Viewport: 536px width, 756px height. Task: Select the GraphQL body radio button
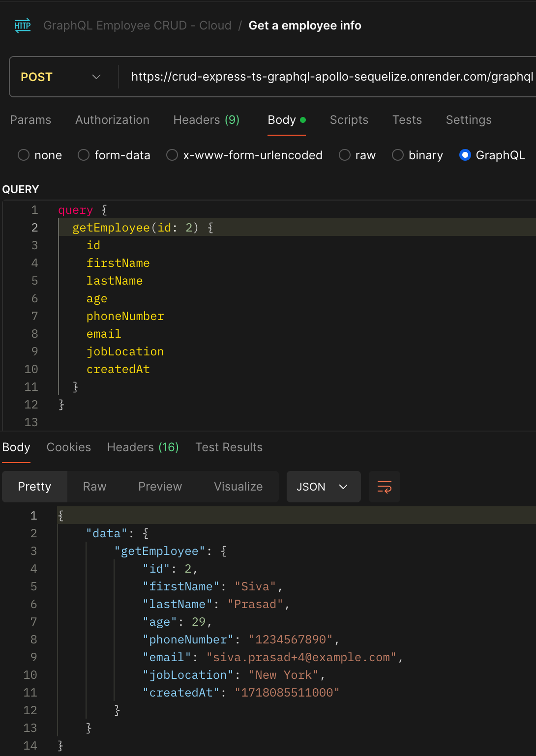pos(465,155)
